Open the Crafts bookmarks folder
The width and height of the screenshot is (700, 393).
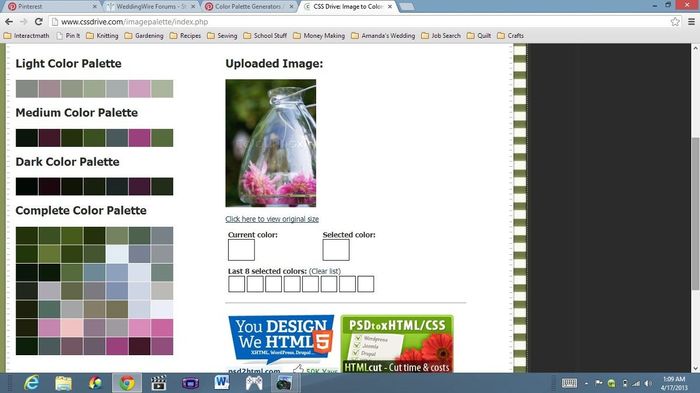tap(511, 36)
